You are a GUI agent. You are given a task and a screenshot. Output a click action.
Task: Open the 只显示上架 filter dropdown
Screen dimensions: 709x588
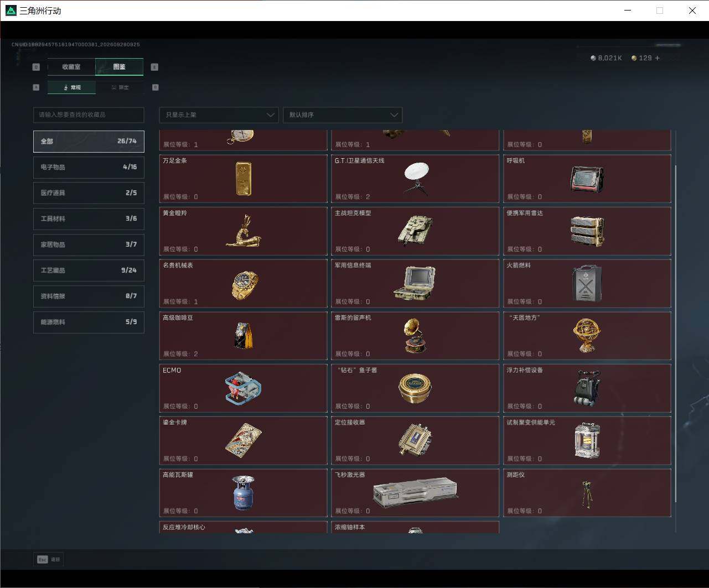click(x=219, y=115)
